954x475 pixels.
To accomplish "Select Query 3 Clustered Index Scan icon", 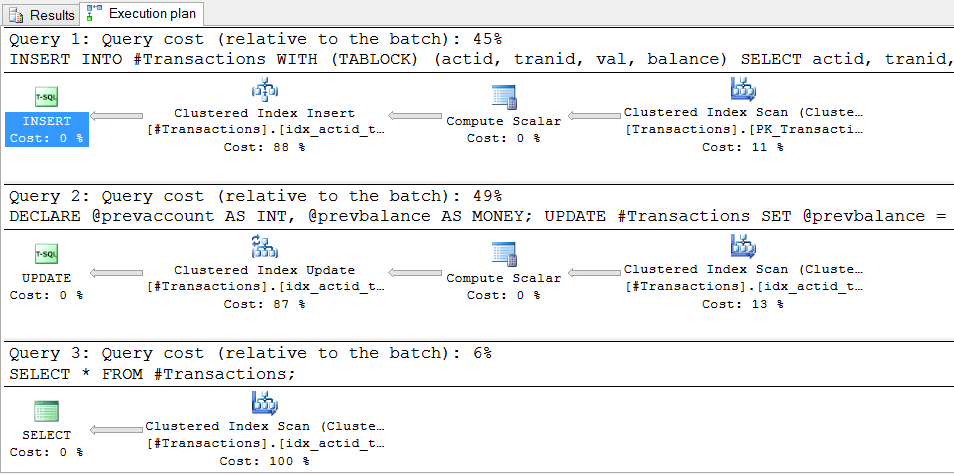I will tap(265, 405).
